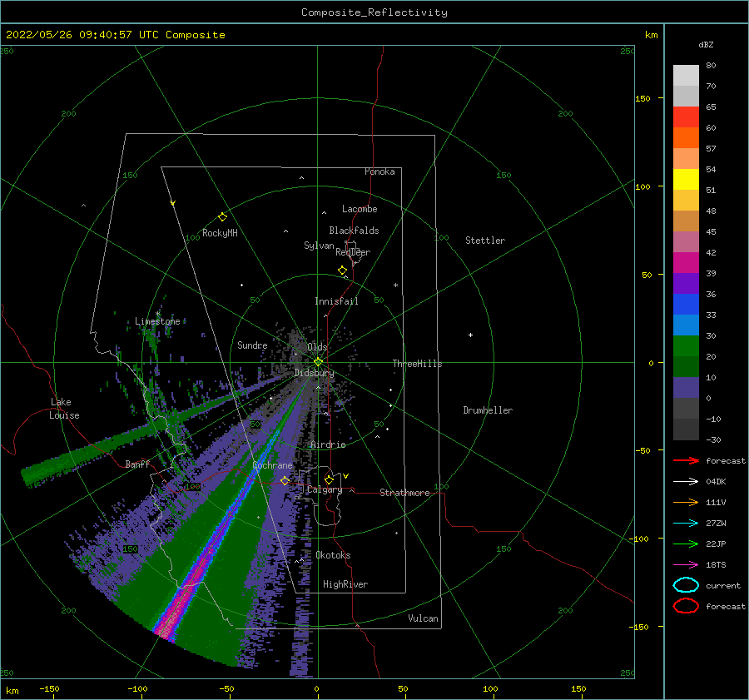The width and height of the screenshot is (749, 700).
Task: Click the yellow diamond marker below RedDeer
Action: tap(343, 271)
